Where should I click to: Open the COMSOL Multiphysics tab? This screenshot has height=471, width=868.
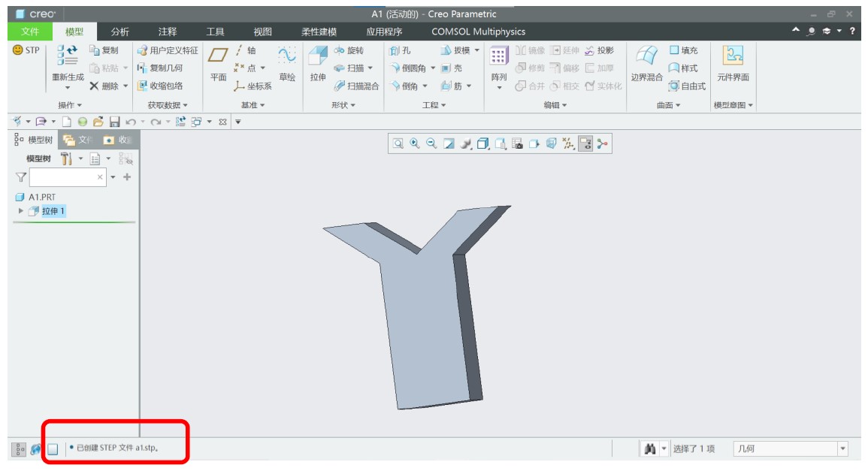point(478,32)
